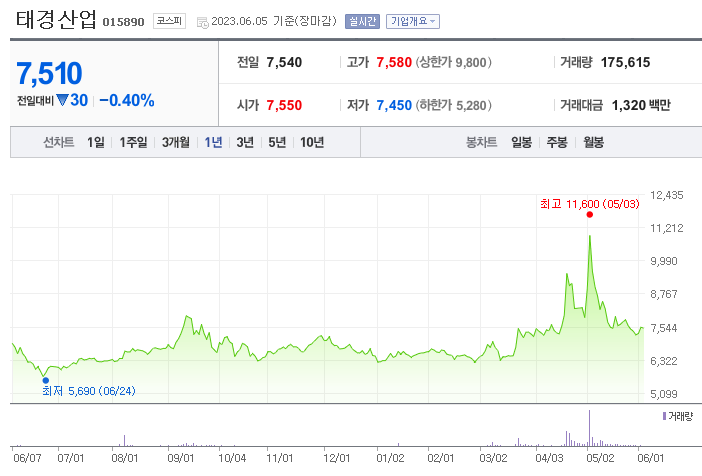Select the 3개월 line chart tab
Viewport: 702px width, 476px height.
[176, 142]
